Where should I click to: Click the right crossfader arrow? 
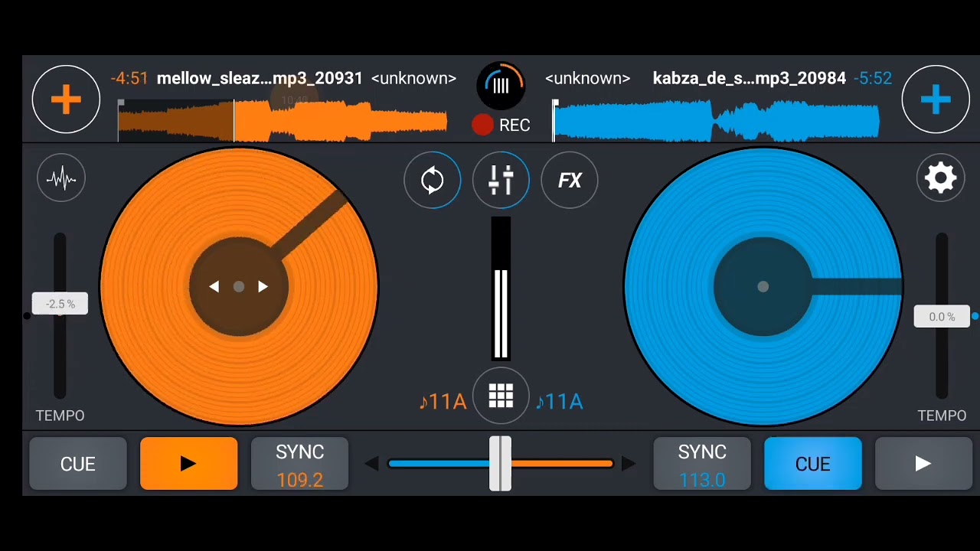pos(628,464)
